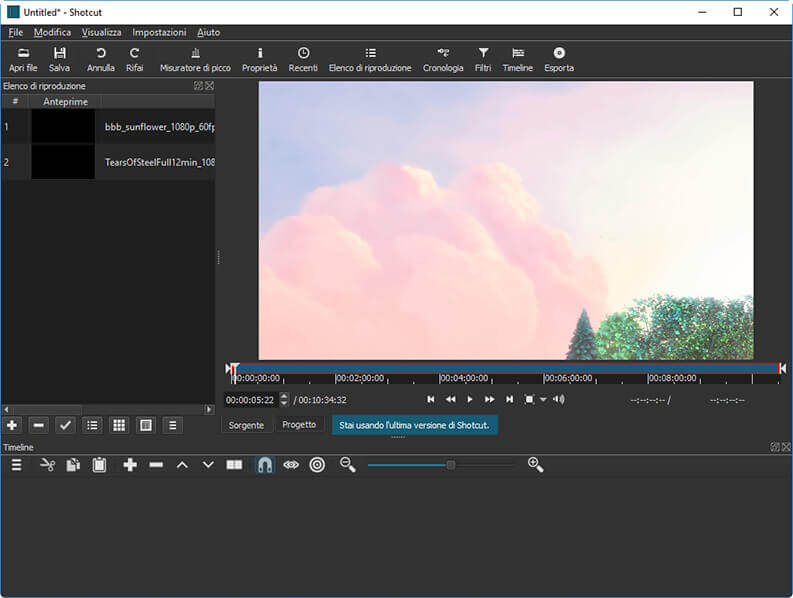Screen dimensions: 793x598
Task: Toggle the Timeline toolbar button
Action: (x=518, y=59)
